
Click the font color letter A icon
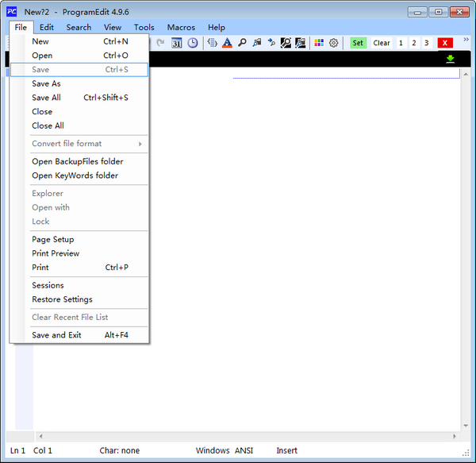[227, 43]
